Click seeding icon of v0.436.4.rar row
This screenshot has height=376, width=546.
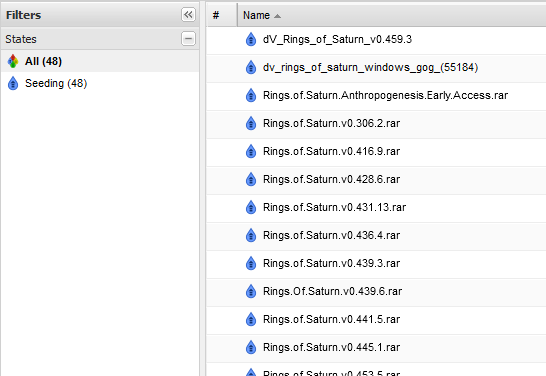[251, 236]
